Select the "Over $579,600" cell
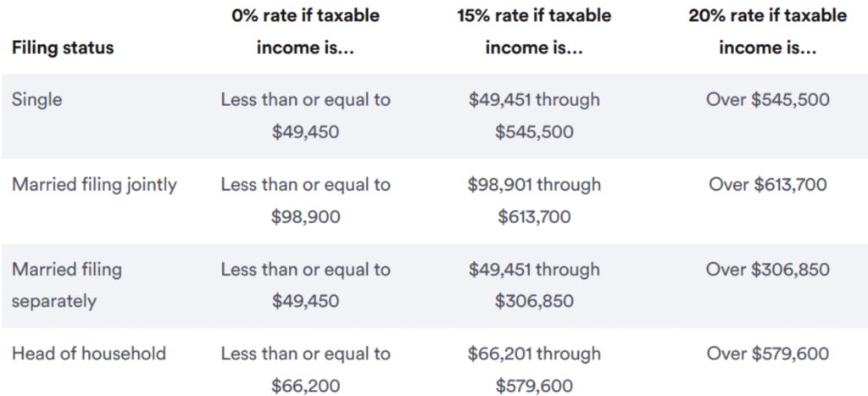This screenshot has width=868, height=396. tap(767, 354)
